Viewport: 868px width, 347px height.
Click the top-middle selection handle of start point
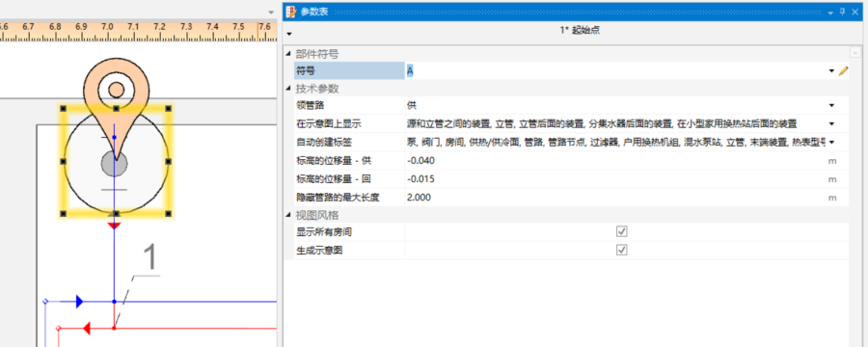click(x=116, y=109)
